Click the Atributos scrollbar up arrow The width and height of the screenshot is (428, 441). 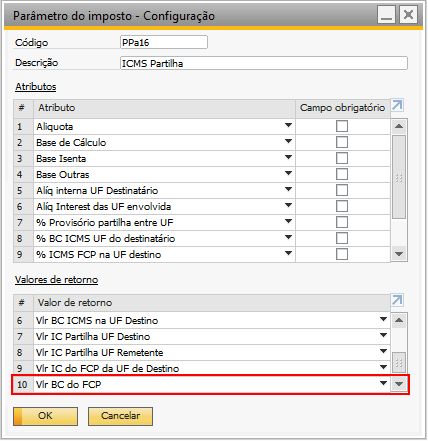pyautogui.click(x=399, y=126)
